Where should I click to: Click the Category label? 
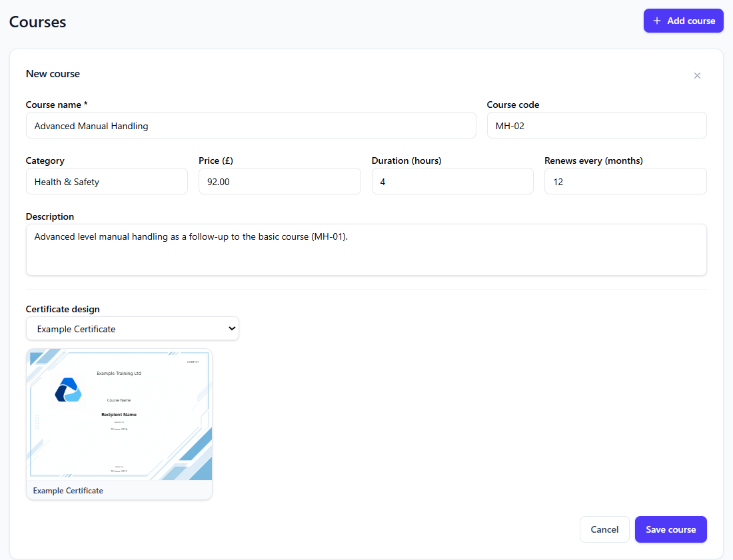pos(45,160)
